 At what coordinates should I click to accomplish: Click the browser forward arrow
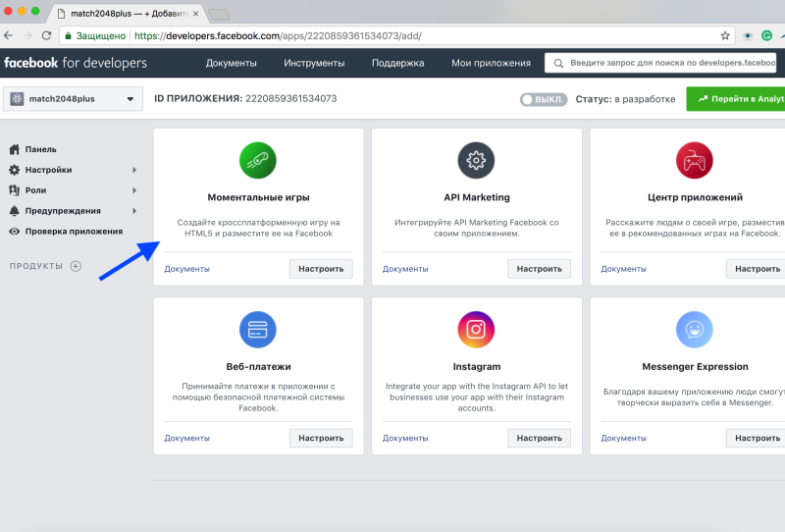pyautogui.click(x=27, y=35)
